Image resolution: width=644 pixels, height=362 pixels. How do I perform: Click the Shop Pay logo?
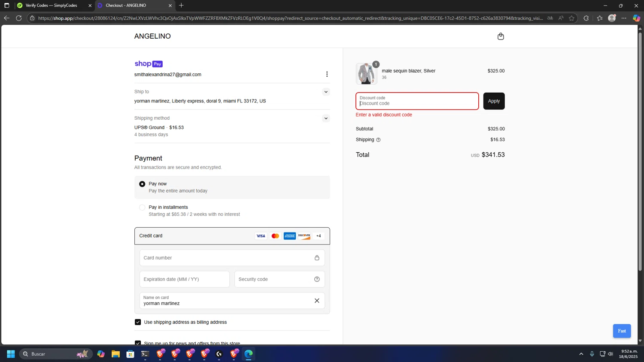point(149,64)
